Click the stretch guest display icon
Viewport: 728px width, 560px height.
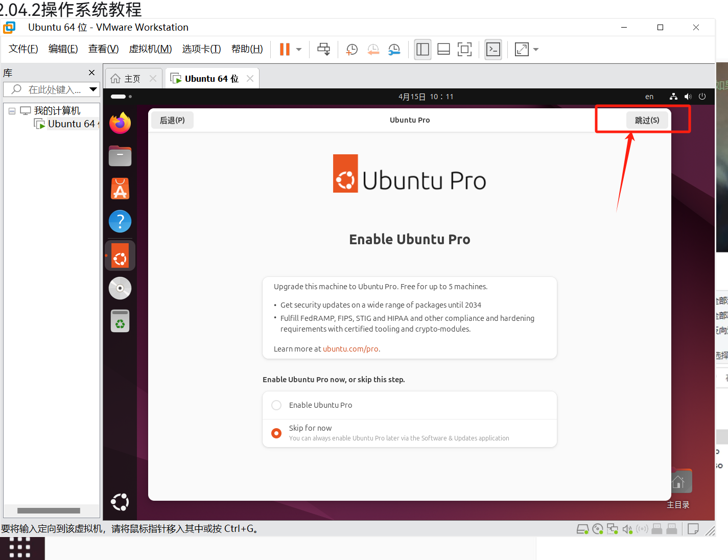(x=522, y=50)
